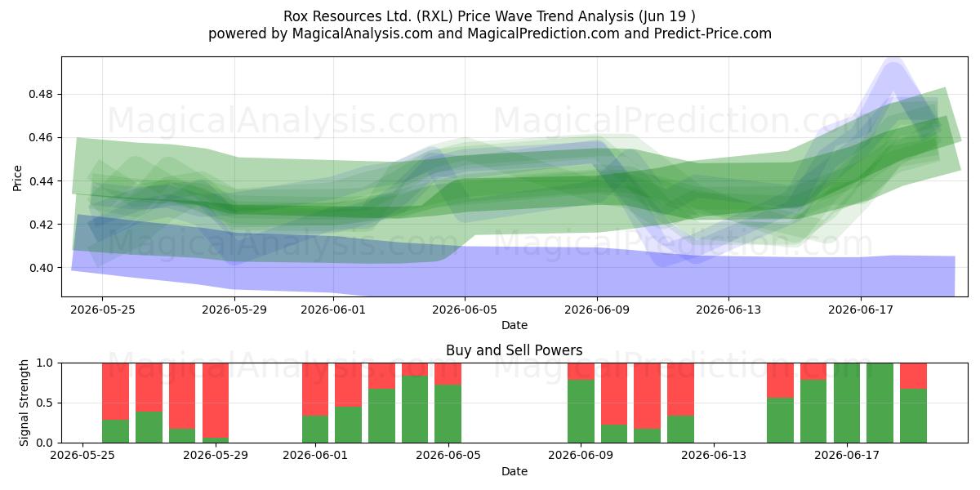Click the 0.44 price axis tick label
980x490 pixels.
click(42, 180)
